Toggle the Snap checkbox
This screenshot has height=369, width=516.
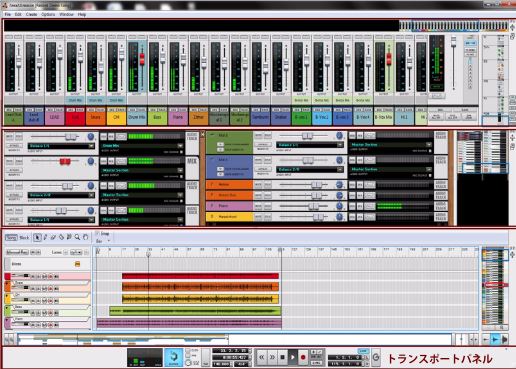[97, 233]
